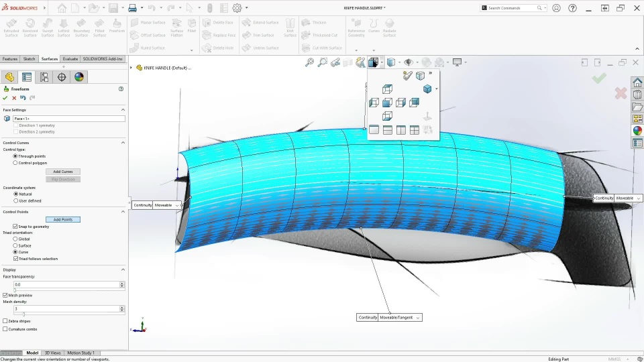Select Top view cube in orientation popup

[x=387, y=89]
